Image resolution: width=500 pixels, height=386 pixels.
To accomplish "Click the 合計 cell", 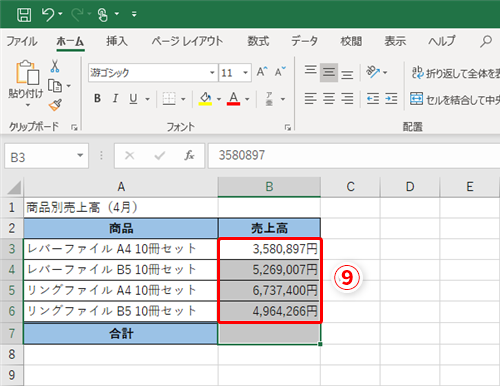I will [x=121, y=333].
